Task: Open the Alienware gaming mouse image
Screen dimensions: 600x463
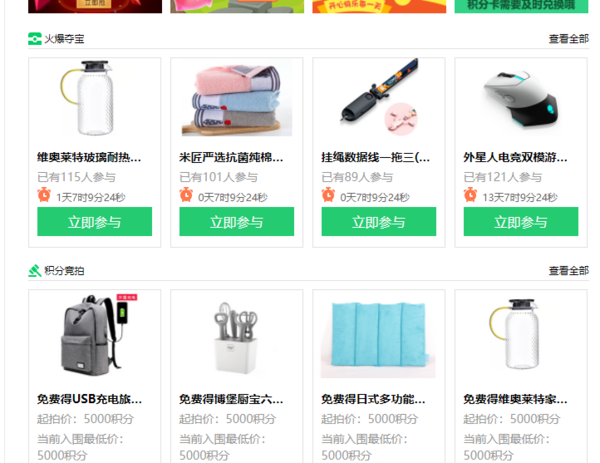Action: [521, 98]
